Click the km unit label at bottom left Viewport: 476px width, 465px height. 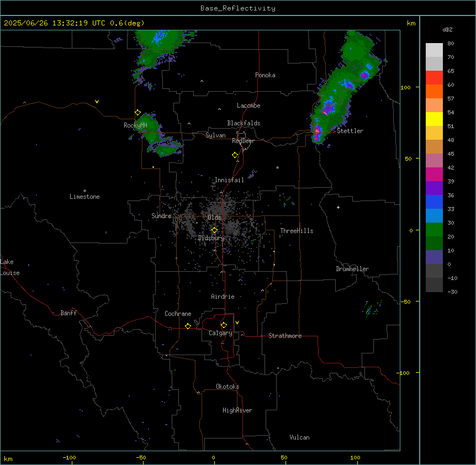point(8,458)
